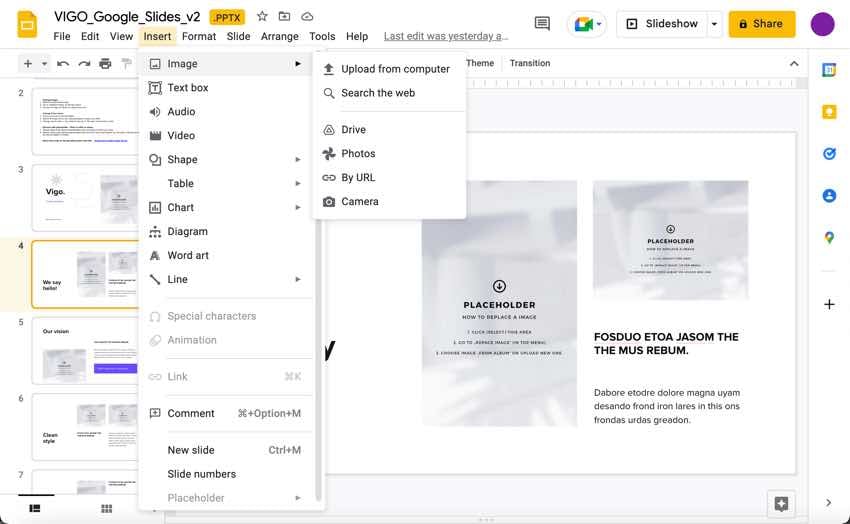Viewport: 850px width, 524px height.
Task: Open new slide layout dropdown arrow
Action: pyautogui.click(x=44, y=64)
